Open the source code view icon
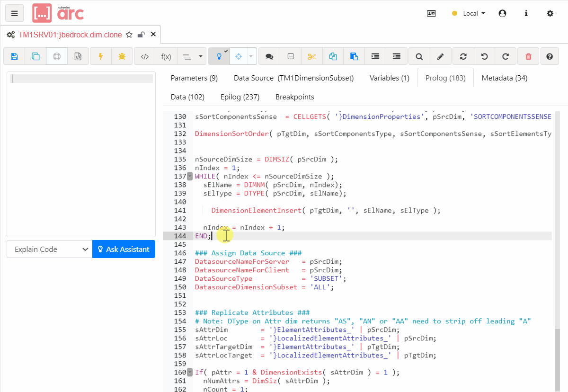 click(x=144, y=56)
